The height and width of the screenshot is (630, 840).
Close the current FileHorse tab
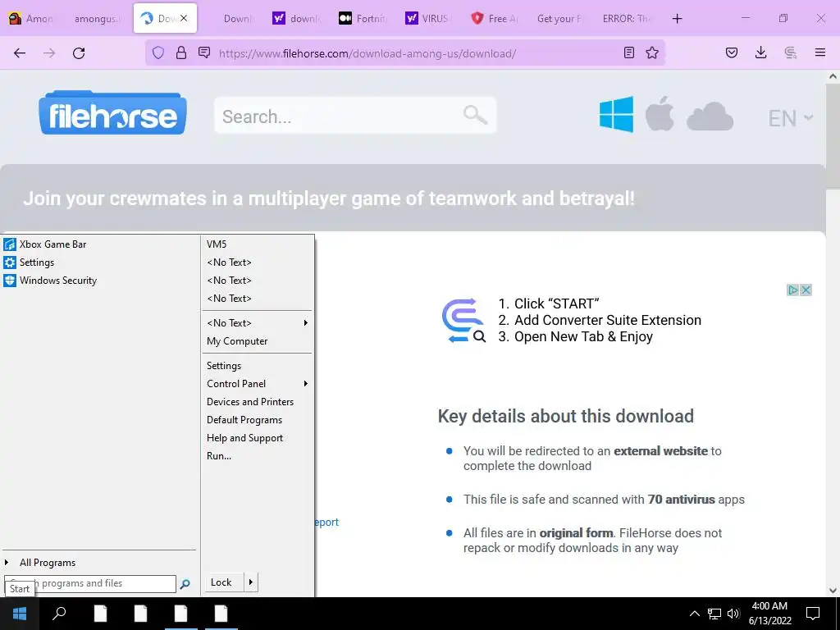pos(184,18)
